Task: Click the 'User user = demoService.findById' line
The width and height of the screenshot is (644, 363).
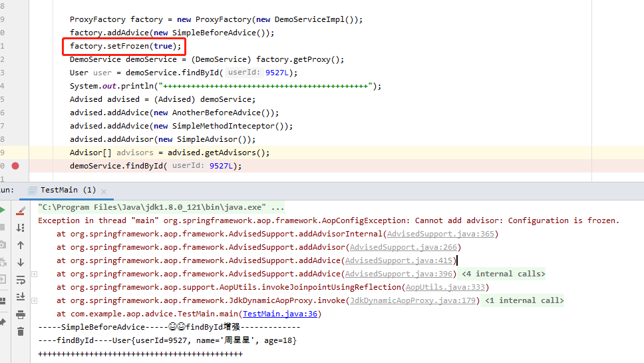Action: pyautogui.click(x=183, y=73)
